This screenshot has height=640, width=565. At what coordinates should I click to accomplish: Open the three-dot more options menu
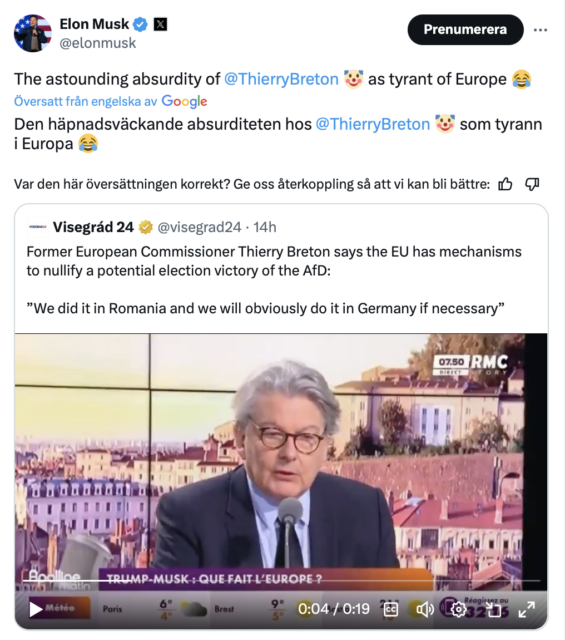point(540,30)
